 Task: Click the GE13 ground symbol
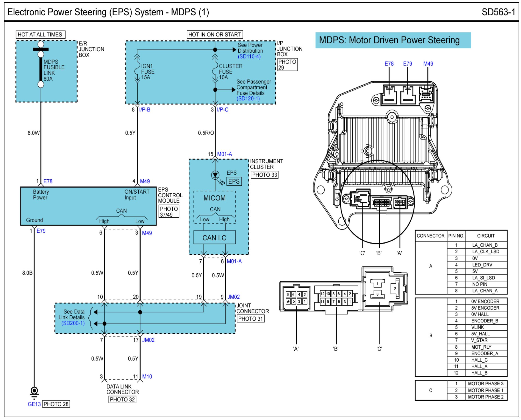tap(34, 392)
